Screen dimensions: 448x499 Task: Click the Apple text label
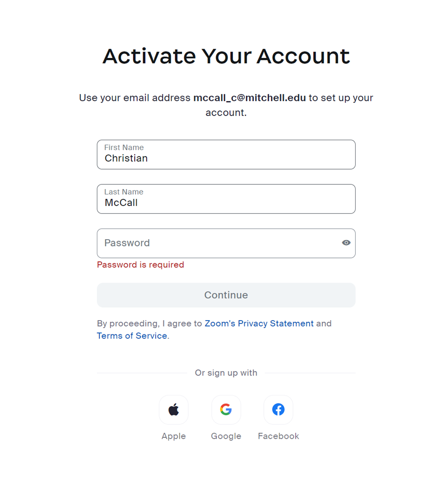(174, 436)
